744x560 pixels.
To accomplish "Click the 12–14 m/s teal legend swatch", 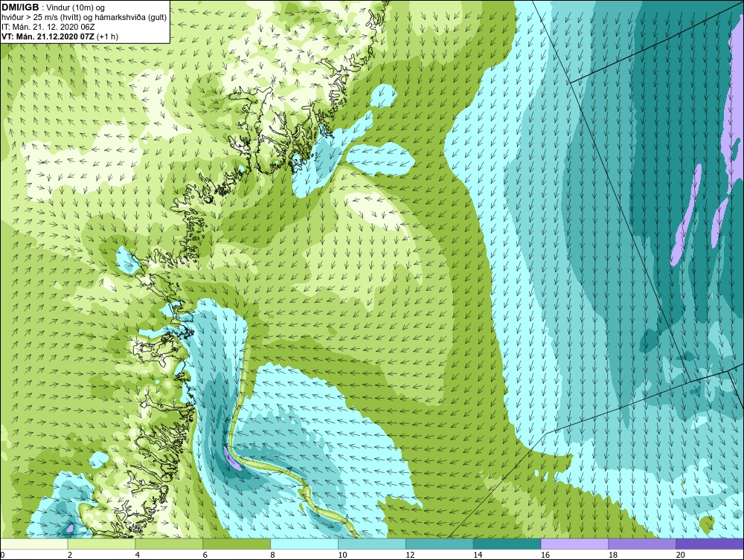I will (x=440, y=544).
